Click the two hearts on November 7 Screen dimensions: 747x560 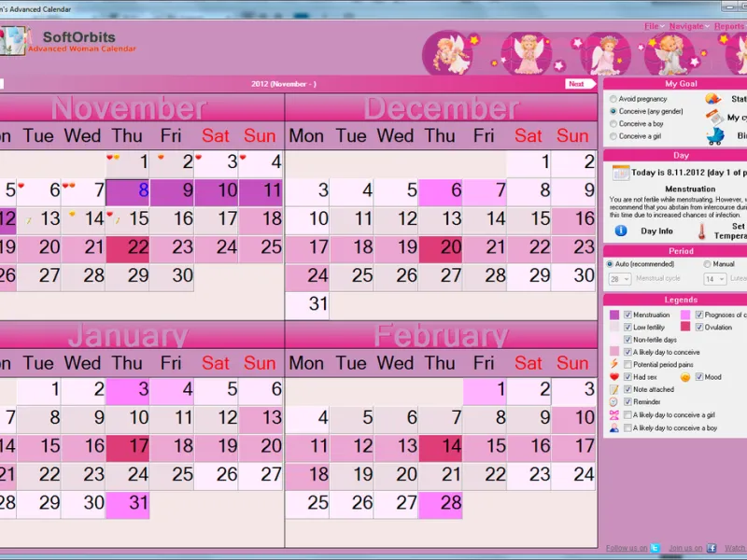click(68, 185)
